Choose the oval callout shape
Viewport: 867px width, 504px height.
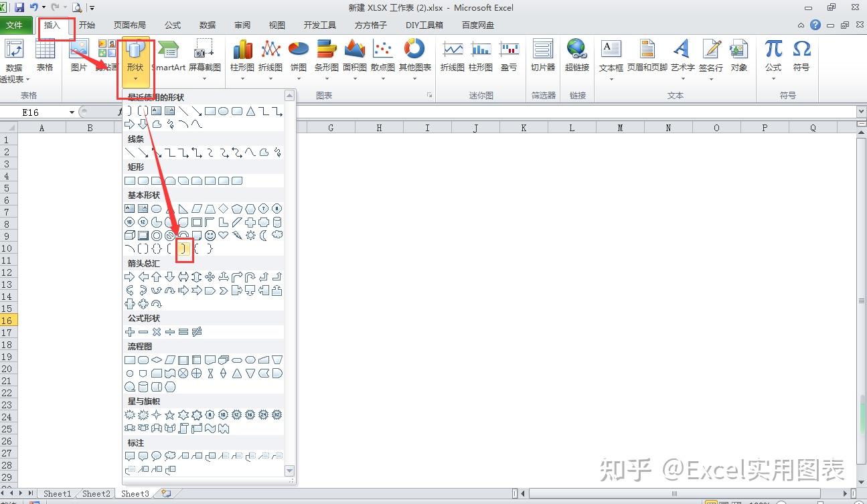(x=157, y=456)
